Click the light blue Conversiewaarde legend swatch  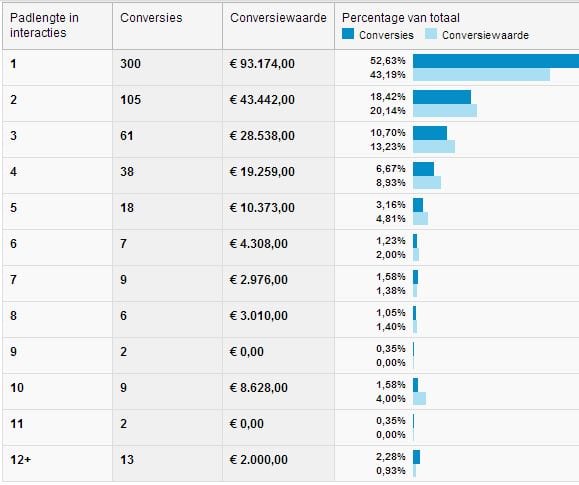tap(431, 34)
